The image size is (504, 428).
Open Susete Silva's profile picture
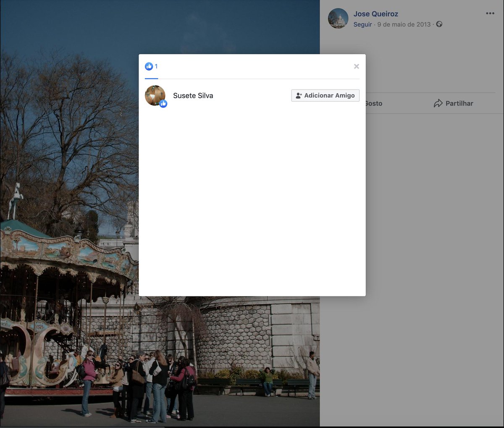(x=155, y=95)
